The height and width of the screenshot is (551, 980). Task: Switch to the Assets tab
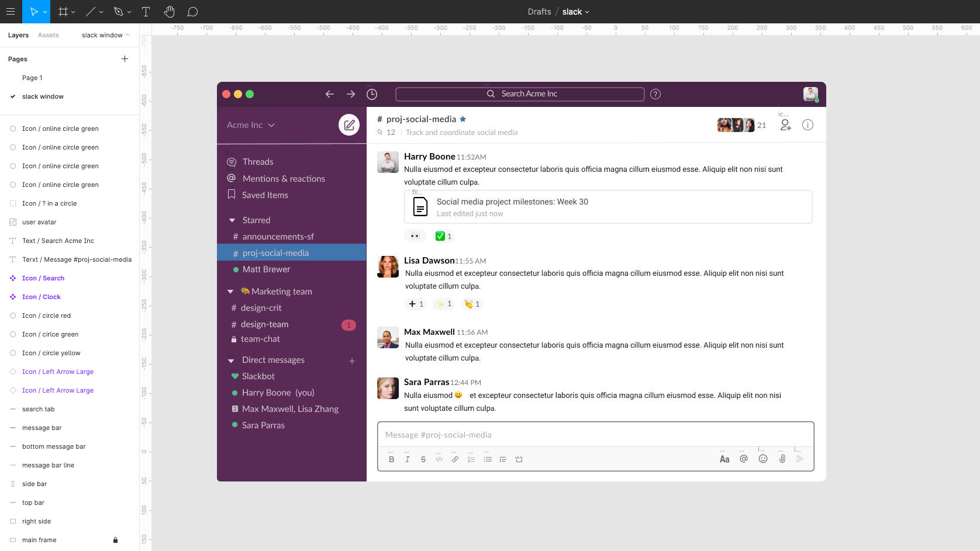tap(49, 35)
